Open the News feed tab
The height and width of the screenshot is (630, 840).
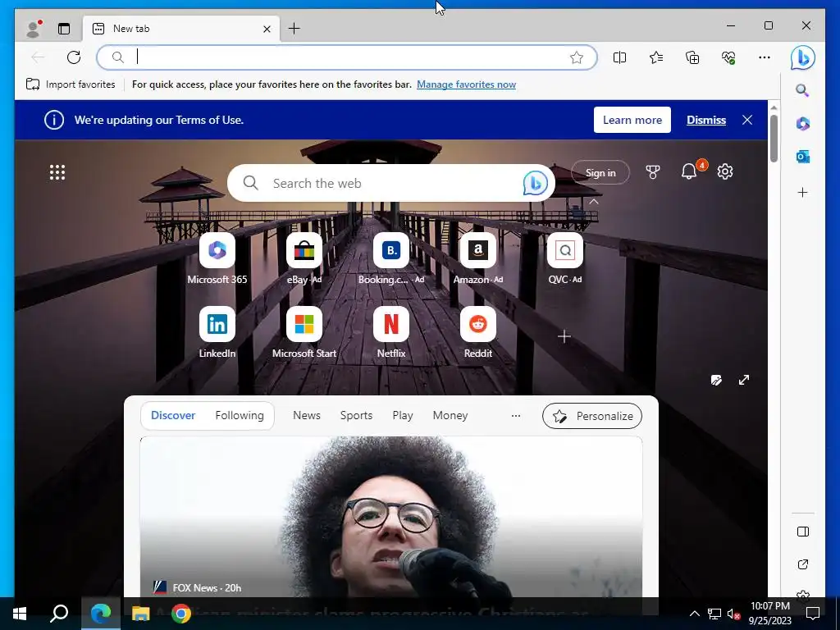pos(307,415)
